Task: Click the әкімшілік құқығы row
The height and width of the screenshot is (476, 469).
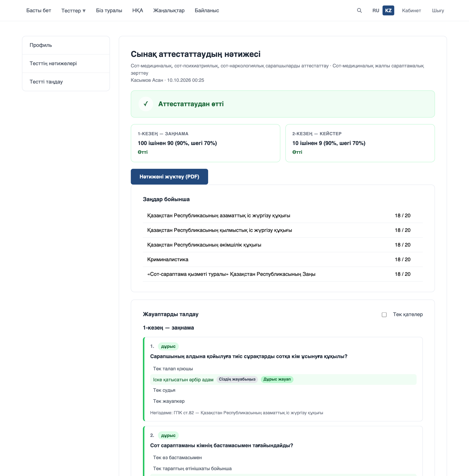Action: click(283, 245)
